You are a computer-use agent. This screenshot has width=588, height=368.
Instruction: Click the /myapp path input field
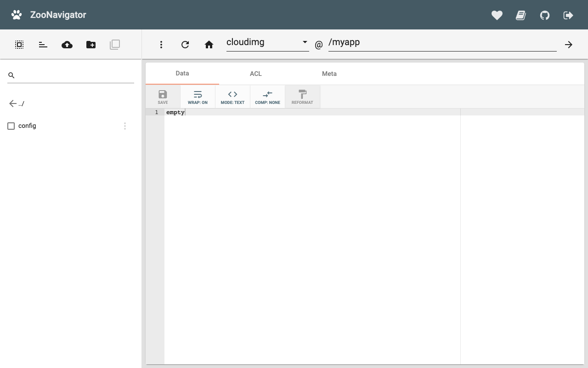[442, 42]
